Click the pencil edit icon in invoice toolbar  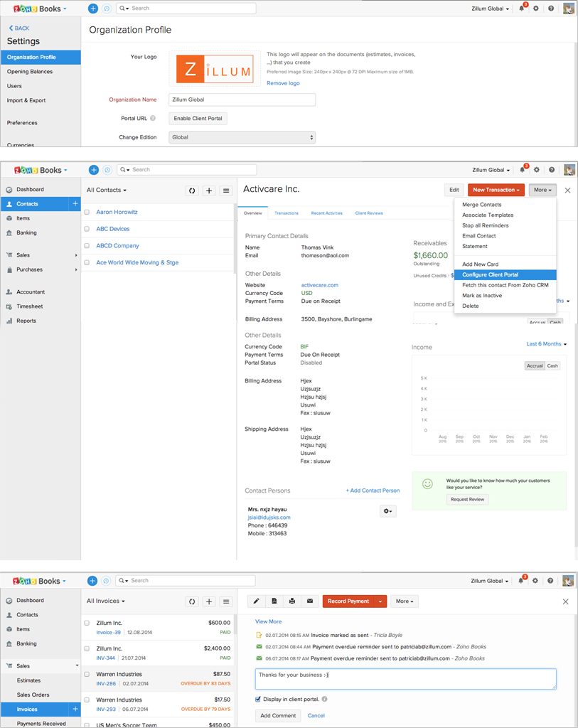256,601
